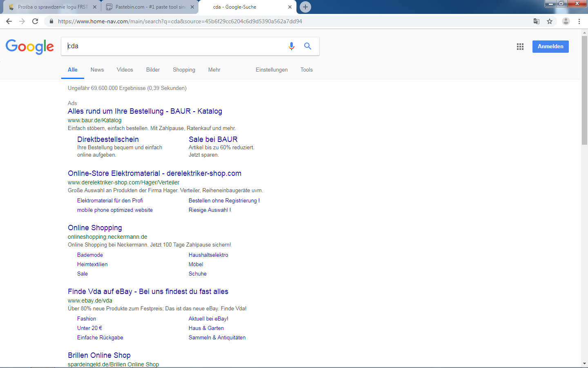
Task: Close the Pastebin.com tab
Action: 192,7
